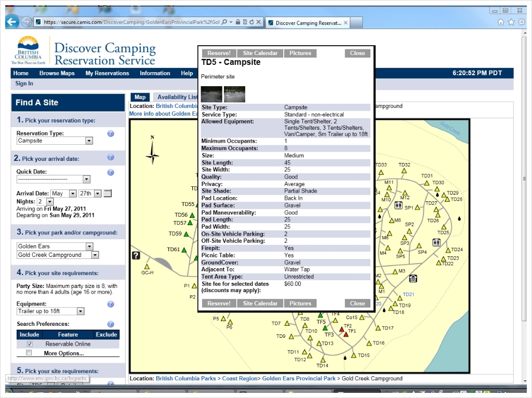Image resolution: width=532 pixels, height=398 pixels.
Task: Open the first campsite photo thumbnail
Action: [x=211, y=94]
